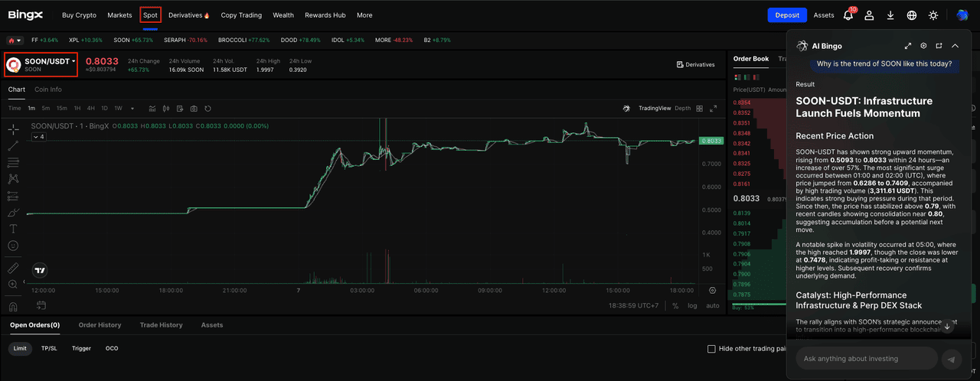Open the Spot menu
The width and height of the screenshot is (980, 381).
pos(150,15)
